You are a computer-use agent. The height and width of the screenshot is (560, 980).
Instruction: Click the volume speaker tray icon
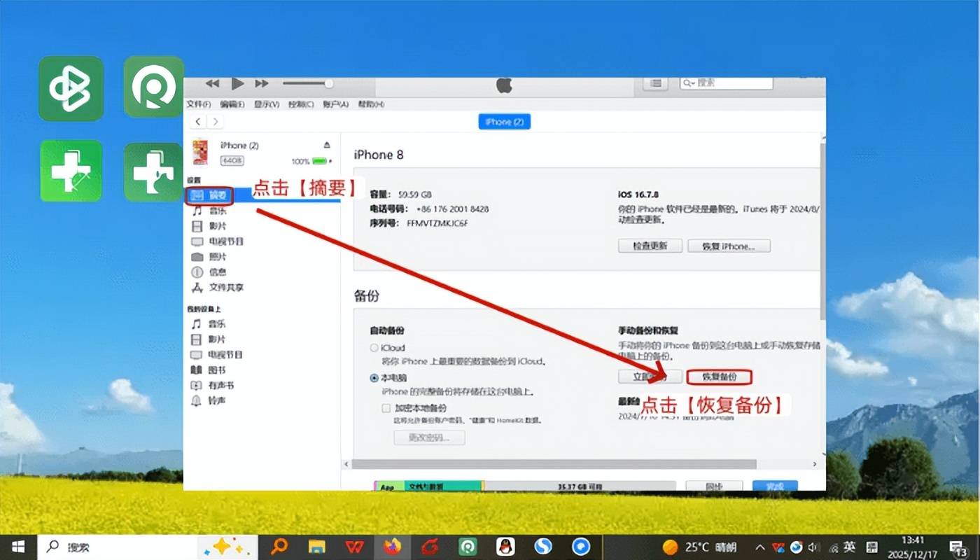pyautogui.click(x=813, y=547)
